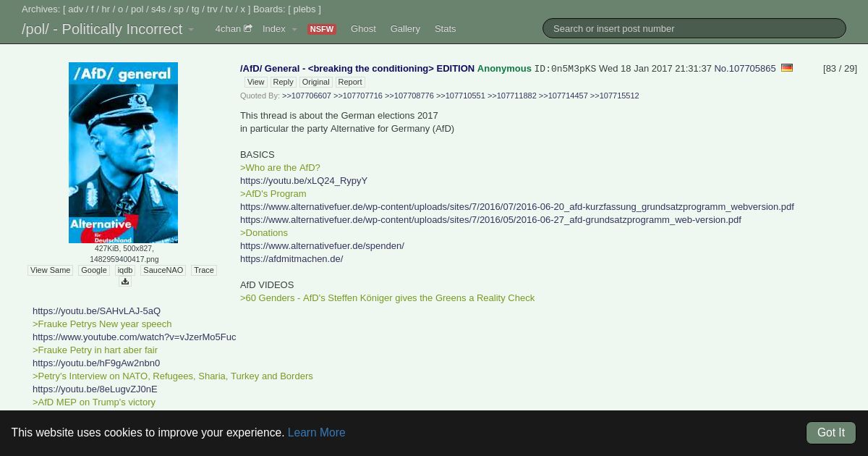Focus the search or post number field
The height and width of the screenshot is (456, 868).
(x=694, y=28)
